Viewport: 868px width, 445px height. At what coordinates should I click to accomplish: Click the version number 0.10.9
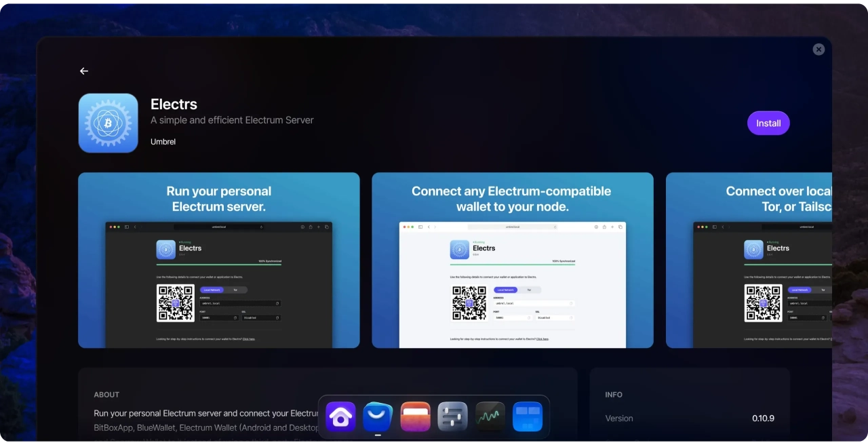pyautogui.click(x=763, y=419)
